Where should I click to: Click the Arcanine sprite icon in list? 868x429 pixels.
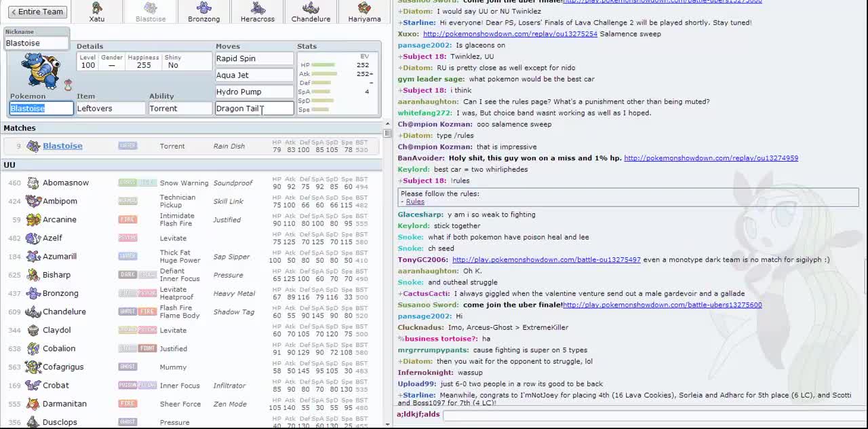[33, 219]
